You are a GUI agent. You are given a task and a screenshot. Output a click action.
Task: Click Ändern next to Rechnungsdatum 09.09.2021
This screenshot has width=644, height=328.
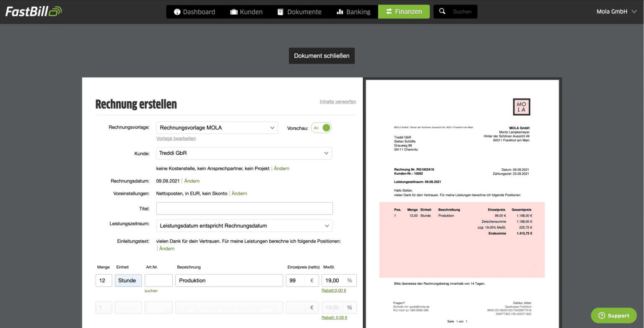coord(192,181)
